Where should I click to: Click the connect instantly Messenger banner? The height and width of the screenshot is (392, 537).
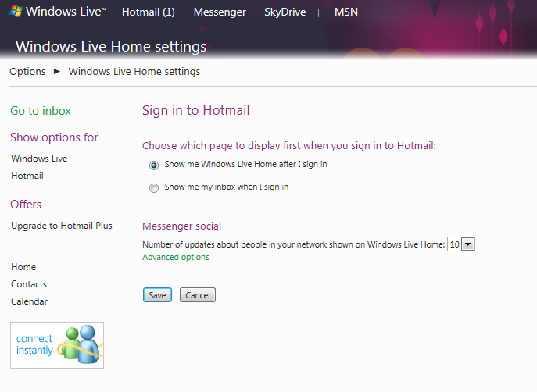pos(57,345)
